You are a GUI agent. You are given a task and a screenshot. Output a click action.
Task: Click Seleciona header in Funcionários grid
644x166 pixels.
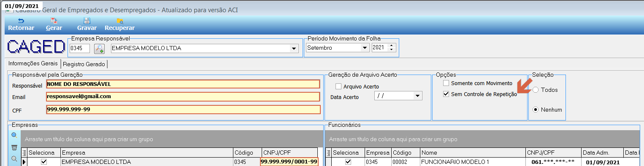coord(348,153)
